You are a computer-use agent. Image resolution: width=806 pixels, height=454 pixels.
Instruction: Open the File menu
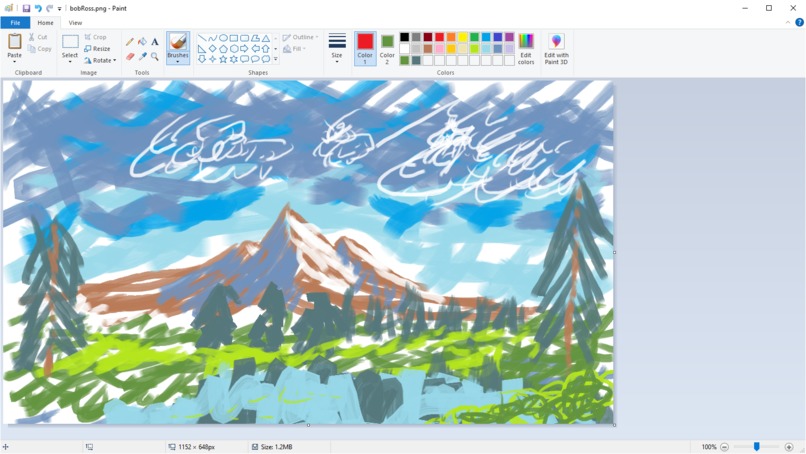15,23
